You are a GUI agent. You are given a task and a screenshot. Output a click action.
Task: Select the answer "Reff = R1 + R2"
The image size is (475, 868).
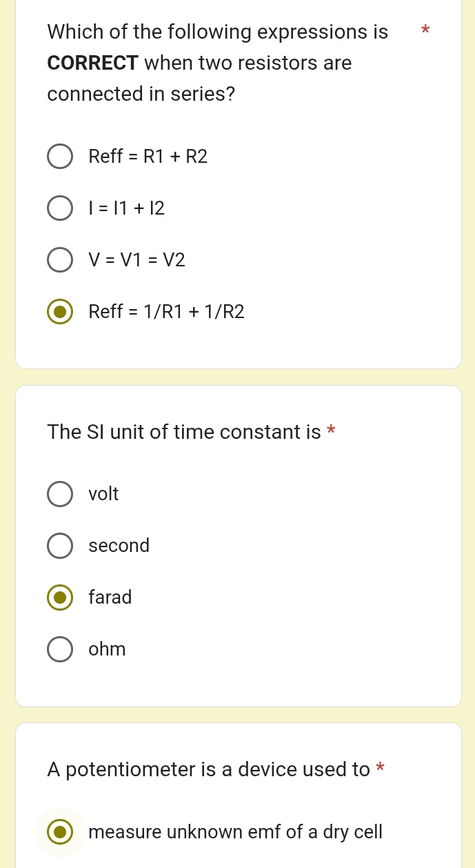(60, 156)
